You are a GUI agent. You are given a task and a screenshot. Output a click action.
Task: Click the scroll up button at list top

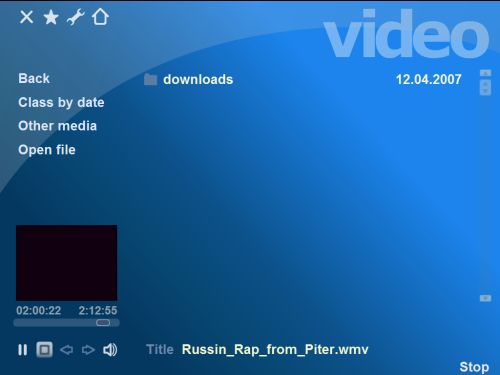(x=485, y=73)
